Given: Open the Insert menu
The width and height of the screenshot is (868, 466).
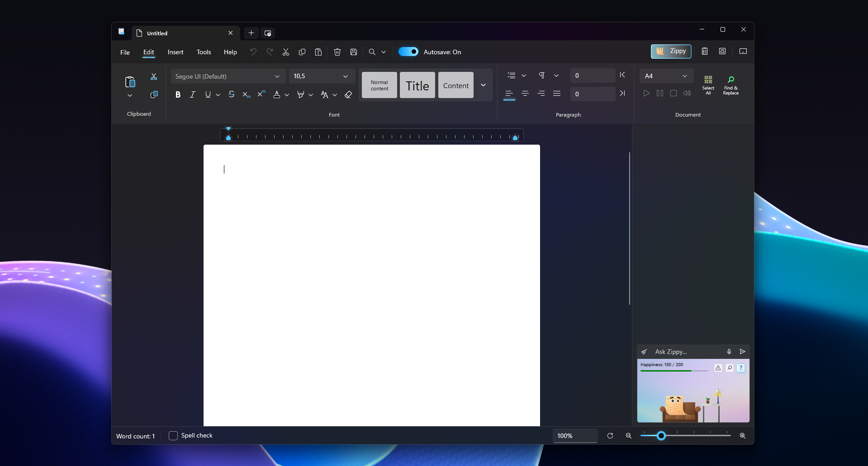Looking at the screenshot, I should 175,52.
